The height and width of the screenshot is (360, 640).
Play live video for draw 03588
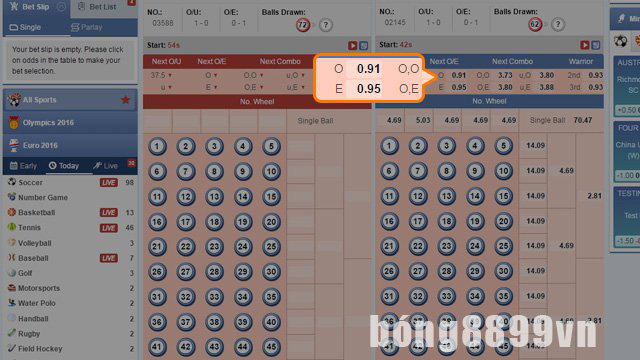coord(352,45)
